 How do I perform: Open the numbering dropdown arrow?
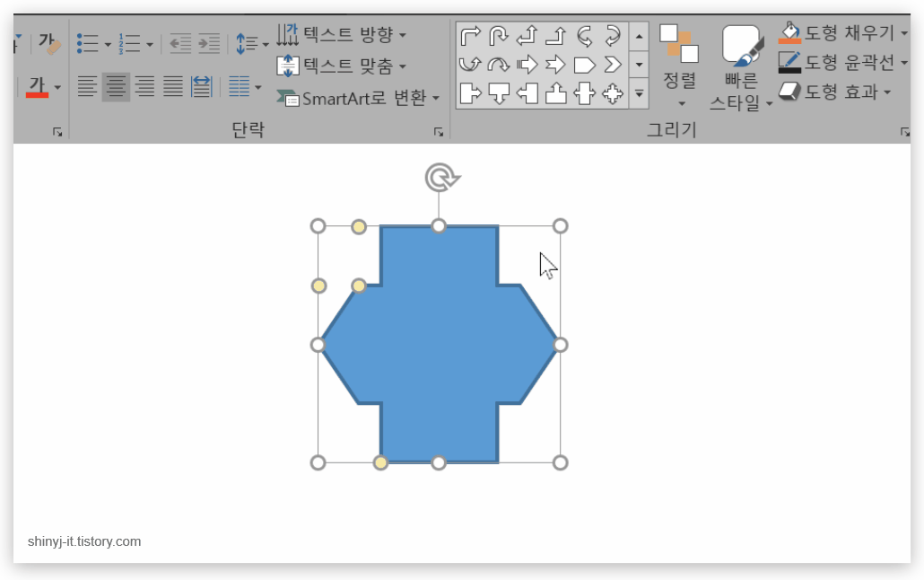[x=150, y=44]
